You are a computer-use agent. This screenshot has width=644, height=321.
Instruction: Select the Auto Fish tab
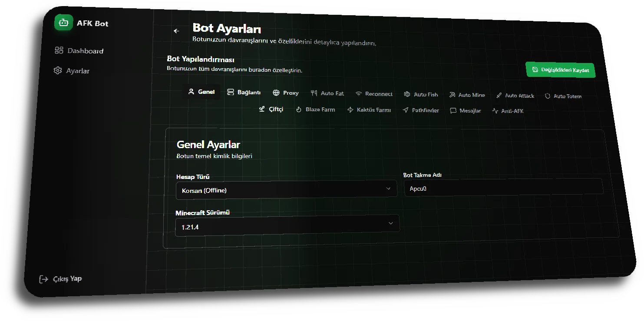(421, 94)
